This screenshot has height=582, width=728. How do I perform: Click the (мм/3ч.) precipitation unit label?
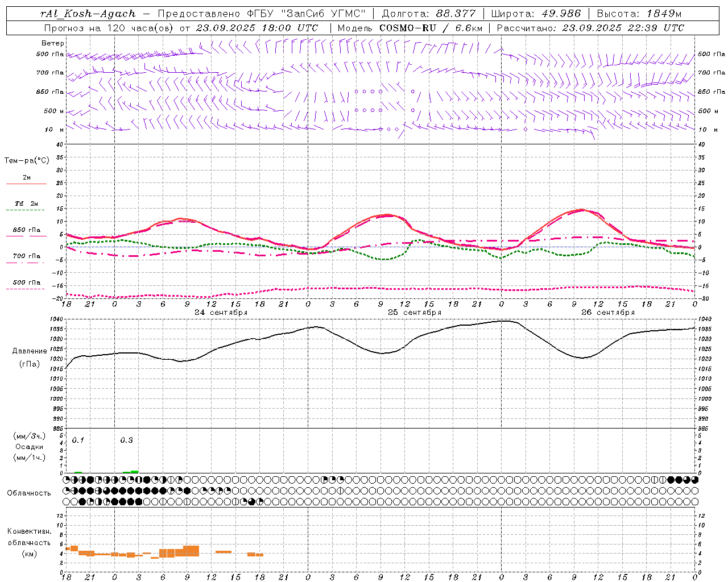tap(30, 436)
